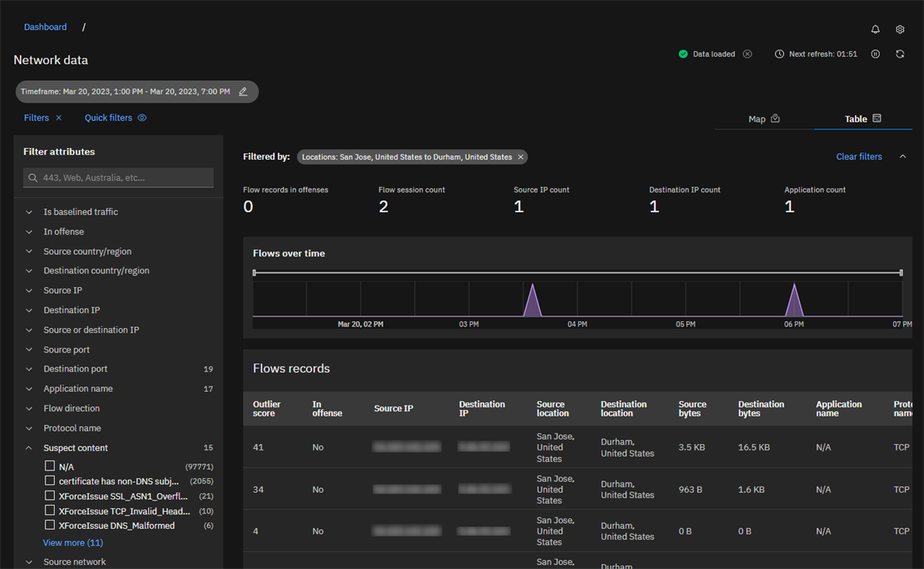Dismiss the Data loaded status indicator
The image size is (924, 569).
pos(747,54)
